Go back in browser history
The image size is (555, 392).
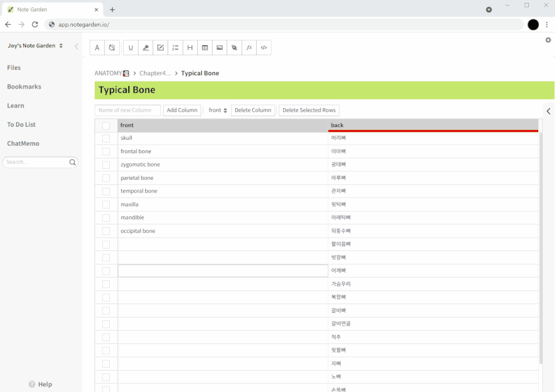[x=8, y=24]
